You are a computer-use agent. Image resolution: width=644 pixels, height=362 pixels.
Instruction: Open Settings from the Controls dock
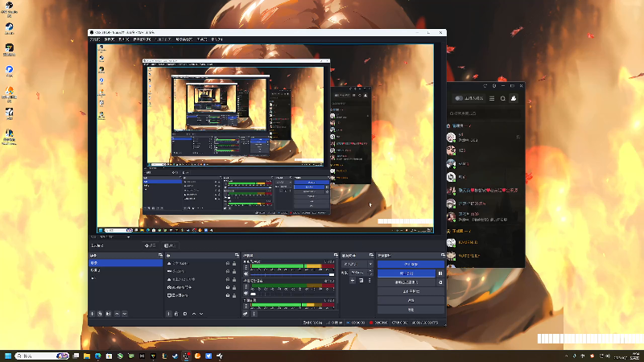[x=411, y=300]
